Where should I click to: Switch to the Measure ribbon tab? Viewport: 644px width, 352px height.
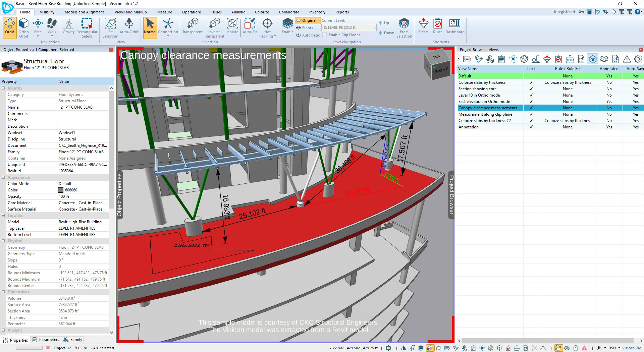point(164,12)
